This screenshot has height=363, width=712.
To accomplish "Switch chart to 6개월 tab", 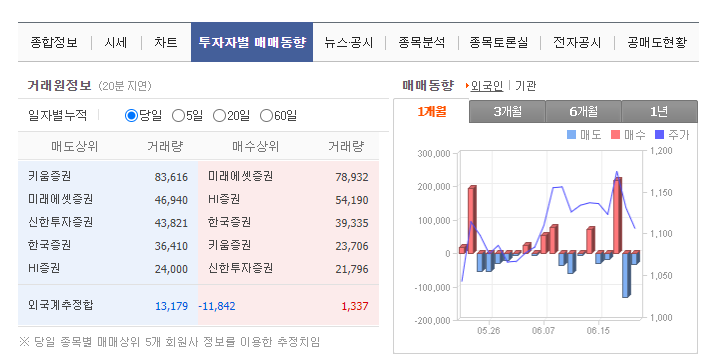I will click(x=583, y=112).
